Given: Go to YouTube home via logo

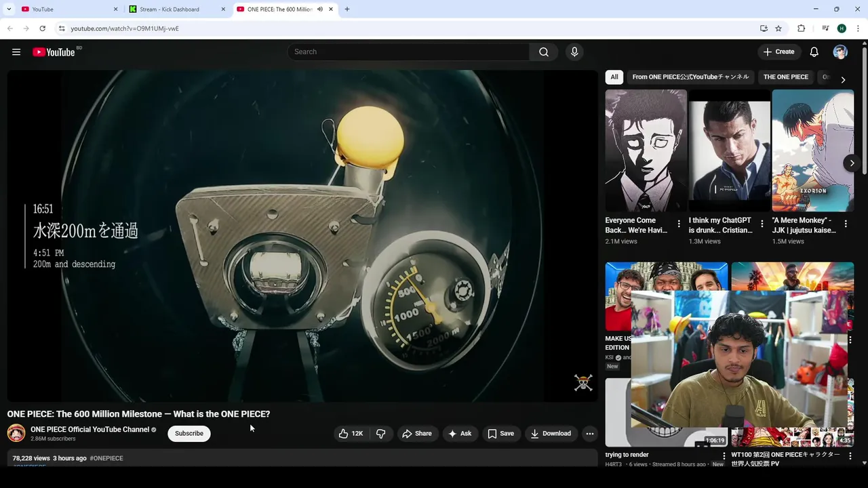Looking at the screenshot, I should (54, 52).
